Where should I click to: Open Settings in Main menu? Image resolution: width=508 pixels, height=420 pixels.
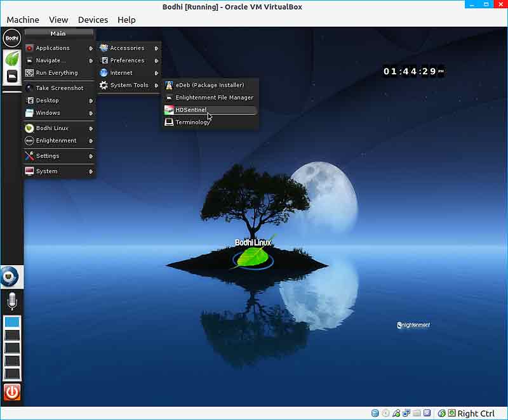pos(59,156)
